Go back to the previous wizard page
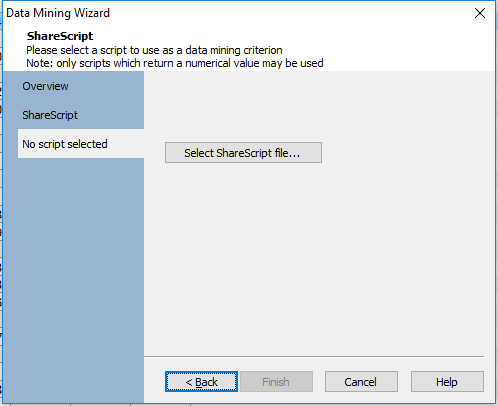Viewport: 498px width, 406px height. click(201, 382)
